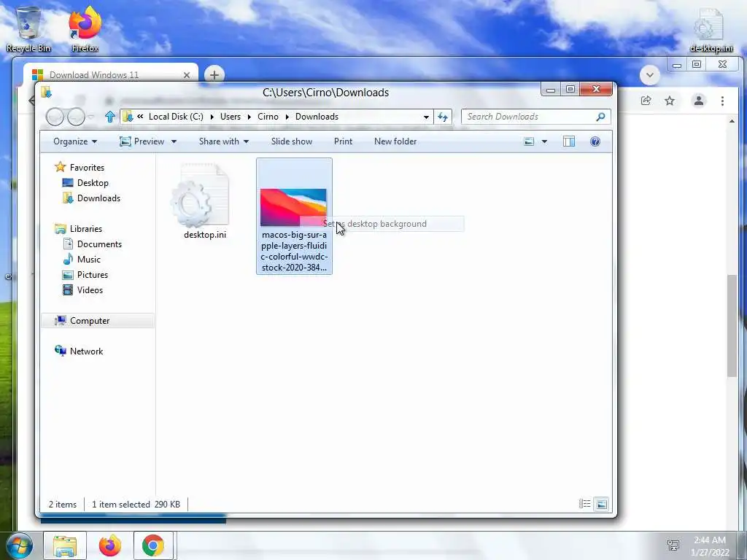Choose Set as desktop background
Screen dimensions: 747x560
click(x=382, y=224)
